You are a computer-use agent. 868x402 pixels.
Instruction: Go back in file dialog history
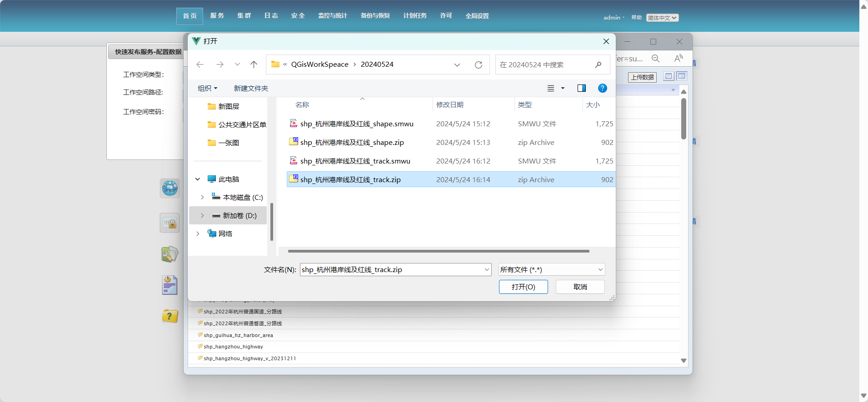[x=200, y=65]
